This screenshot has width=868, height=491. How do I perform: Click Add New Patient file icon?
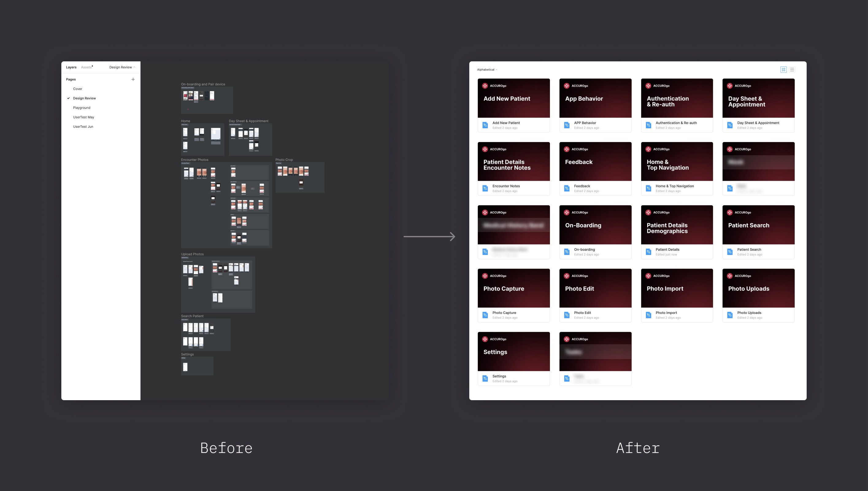coord(485,125)
